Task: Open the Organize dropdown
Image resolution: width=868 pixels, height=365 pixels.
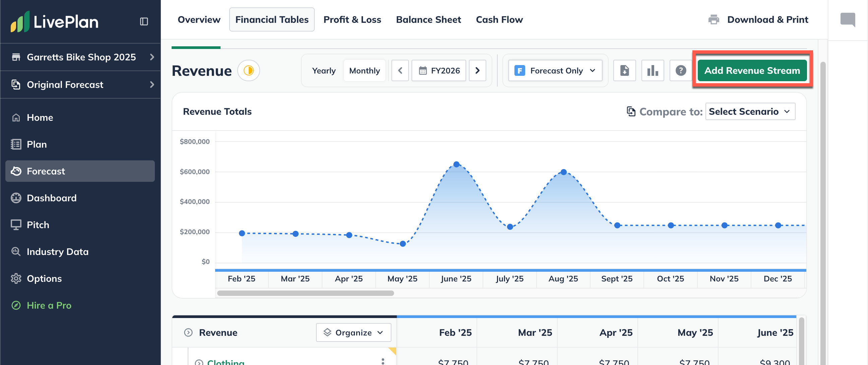Action: click(x=353, y=332)
